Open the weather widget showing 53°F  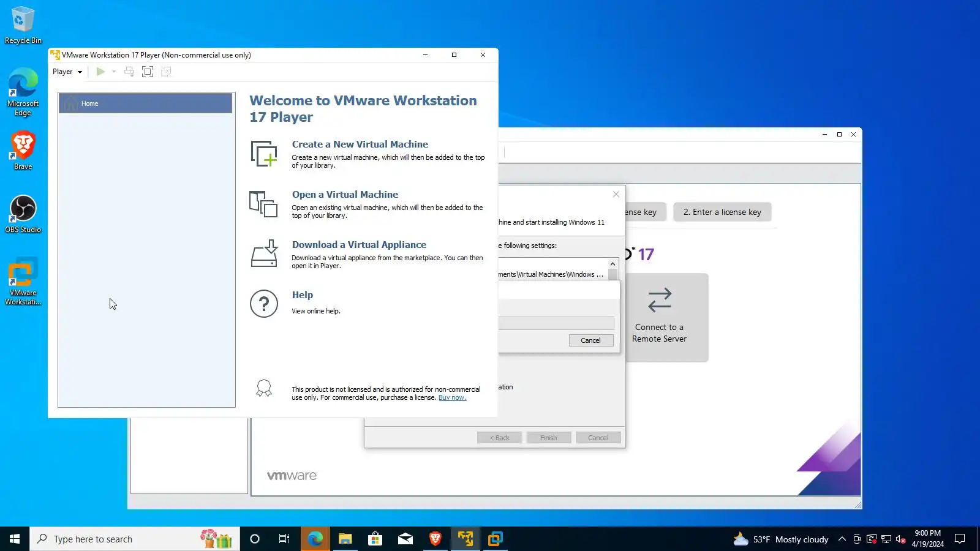pos(781,539)
